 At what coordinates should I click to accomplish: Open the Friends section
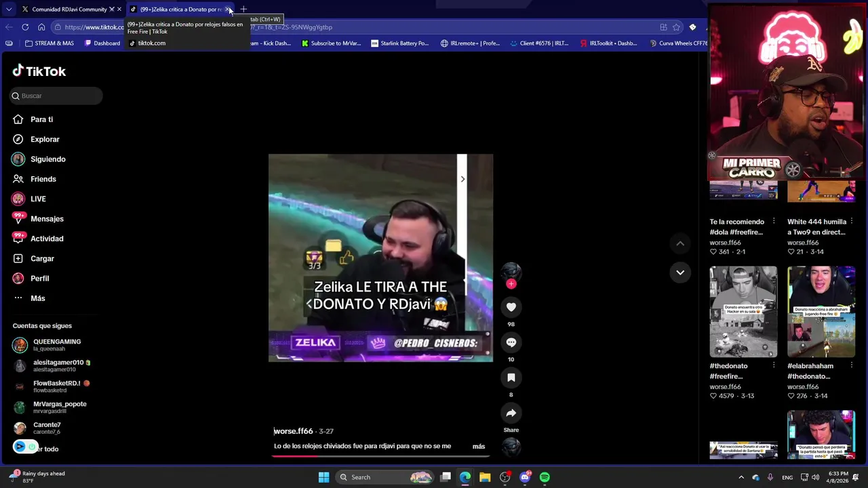43,179
